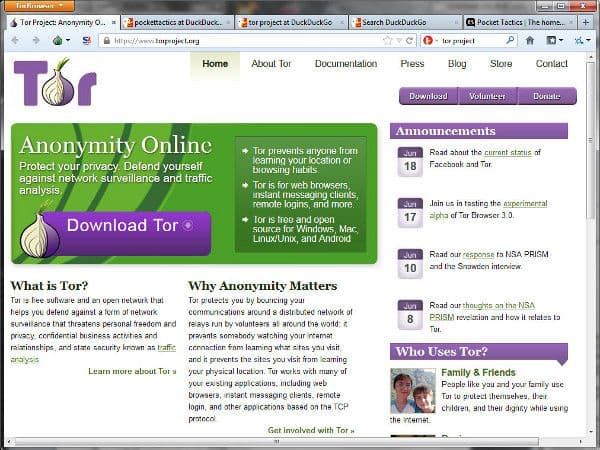Click the vertical scrollbar thumb
The width and height of the screenshot is (600, 450).
coord(590,142)
